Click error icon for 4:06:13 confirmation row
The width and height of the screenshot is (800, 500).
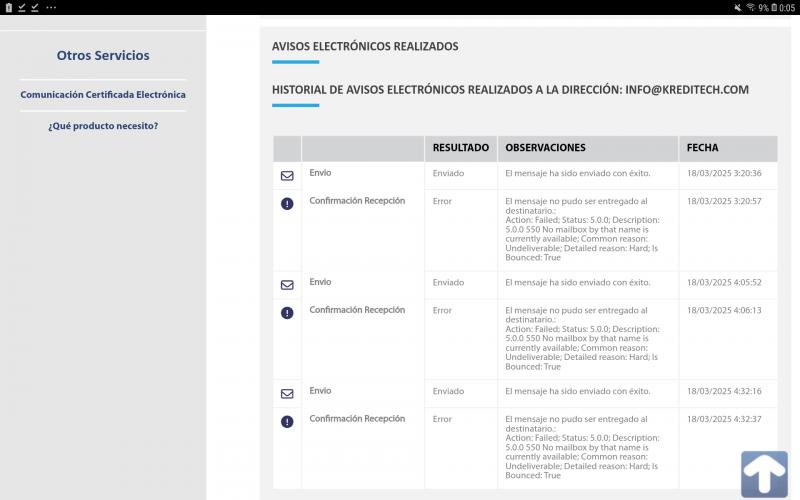(287, 313)
